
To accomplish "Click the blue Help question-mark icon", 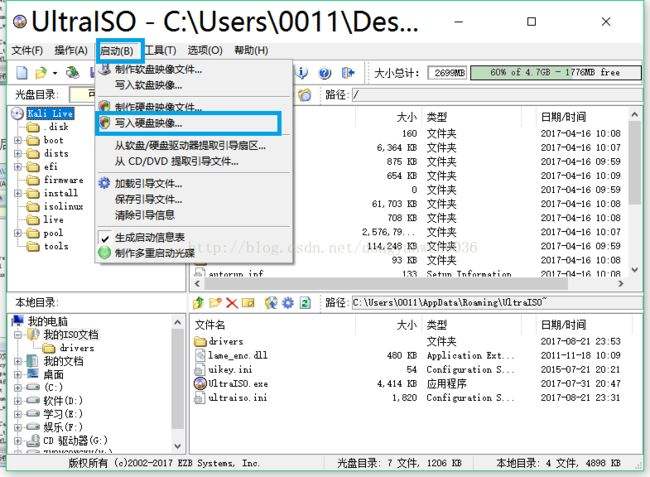I will tap(325, 73).
